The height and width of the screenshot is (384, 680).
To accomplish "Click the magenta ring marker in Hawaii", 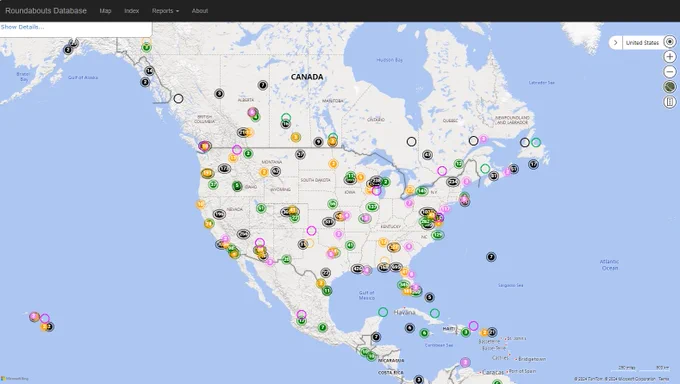I will pyautogui.click(x=45, y=318).
